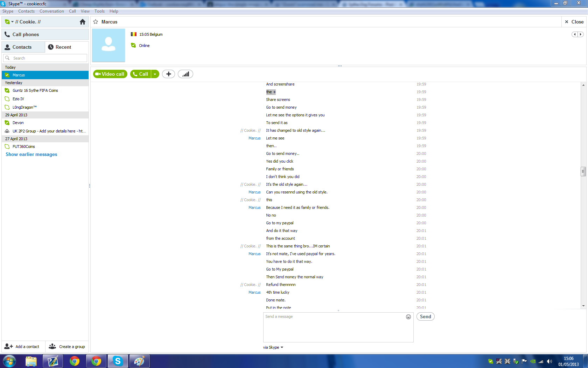Open the Call menu

coord(72,11)
